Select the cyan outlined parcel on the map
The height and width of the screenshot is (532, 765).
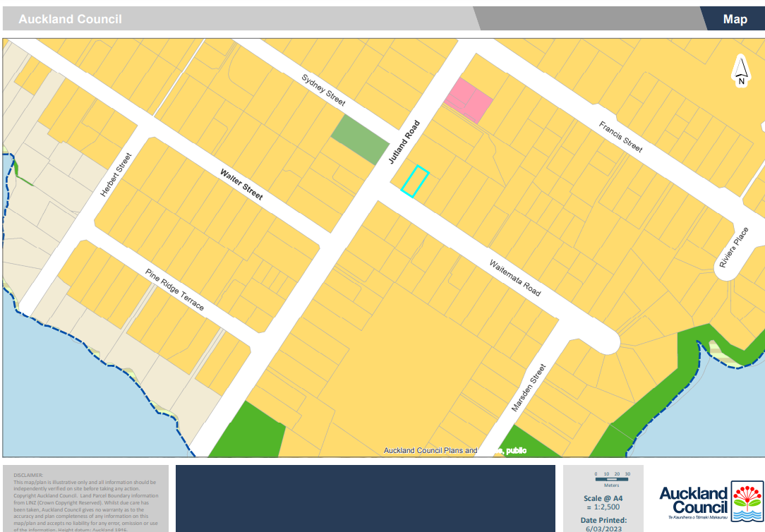pos(416,181)
